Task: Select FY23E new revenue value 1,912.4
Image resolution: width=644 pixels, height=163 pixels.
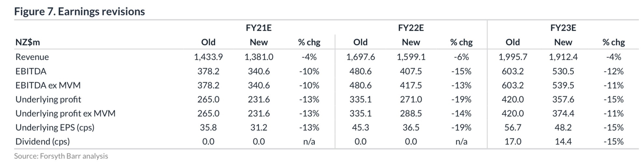Action: pos(563,57)
